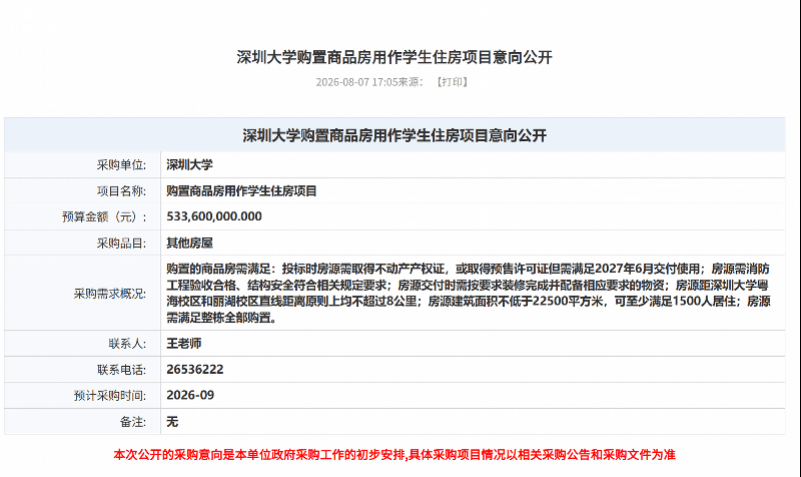
Task: Select the date value 2026-09
Action: (190, 395)
